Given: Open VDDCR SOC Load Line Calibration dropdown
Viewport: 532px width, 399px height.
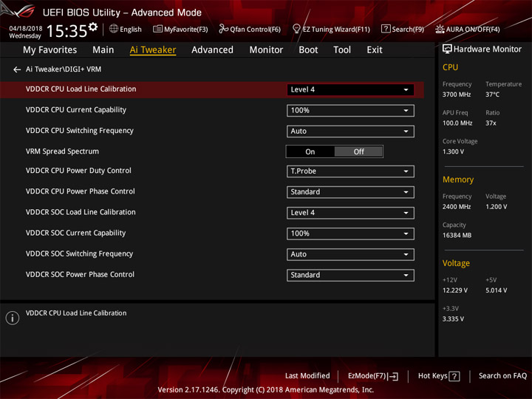Looking at the screenshot, I should click(350, 213).
